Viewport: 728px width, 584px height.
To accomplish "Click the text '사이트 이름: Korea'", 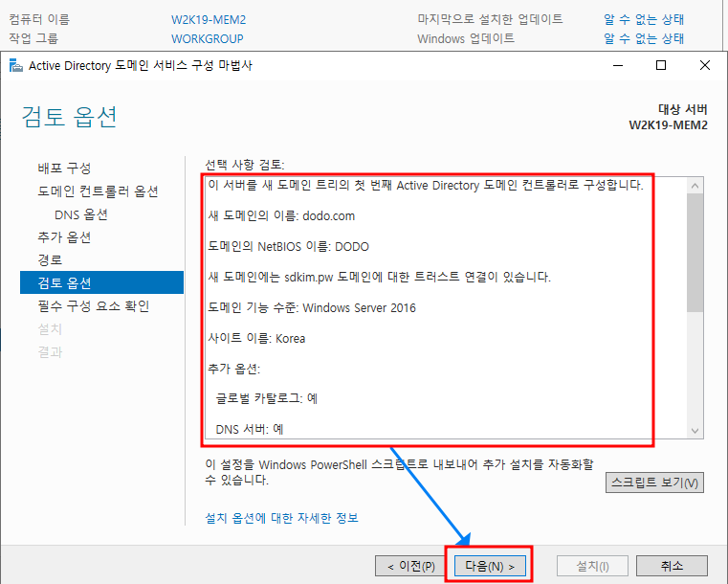I will pyautogui.click(x=256, y=339).
